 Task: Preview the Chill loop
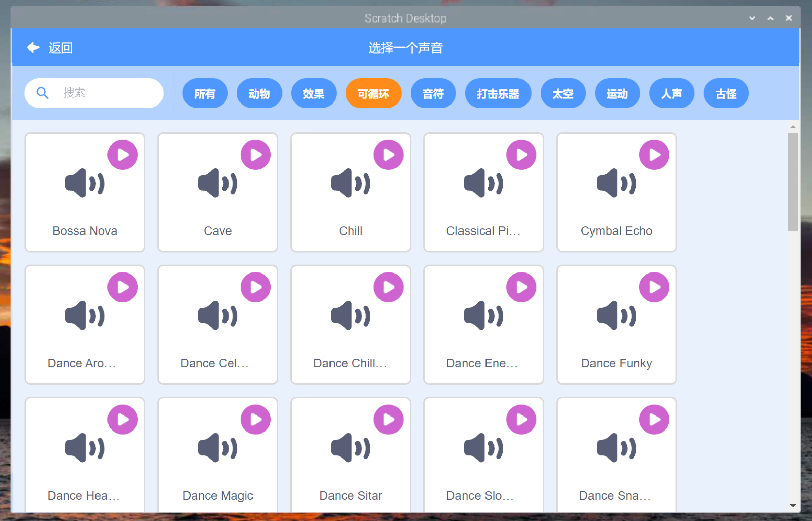pos(388,155)
